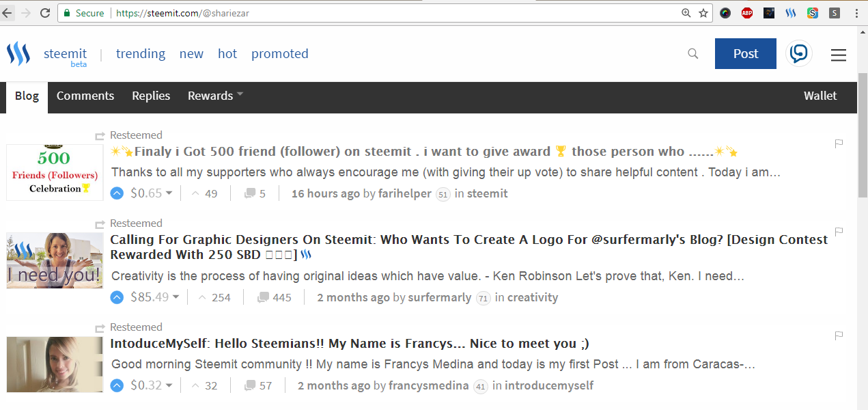
Task: Click the dark square extension icon
Action: 769,13
